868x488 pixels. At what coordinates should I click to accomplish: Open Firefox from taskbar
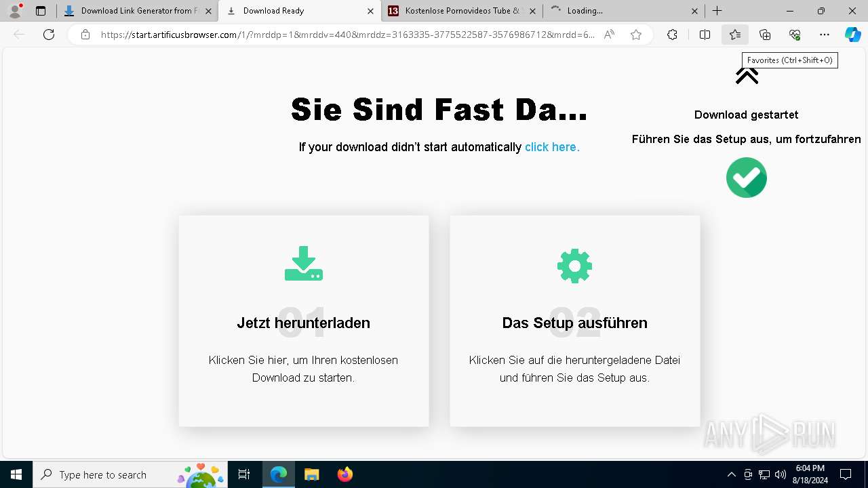(x=345, y=474)
